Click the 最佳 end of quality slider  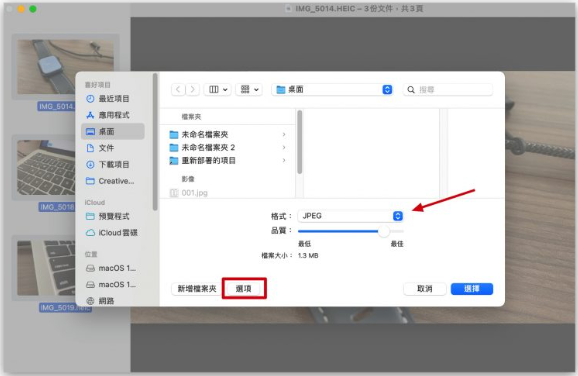397,244
